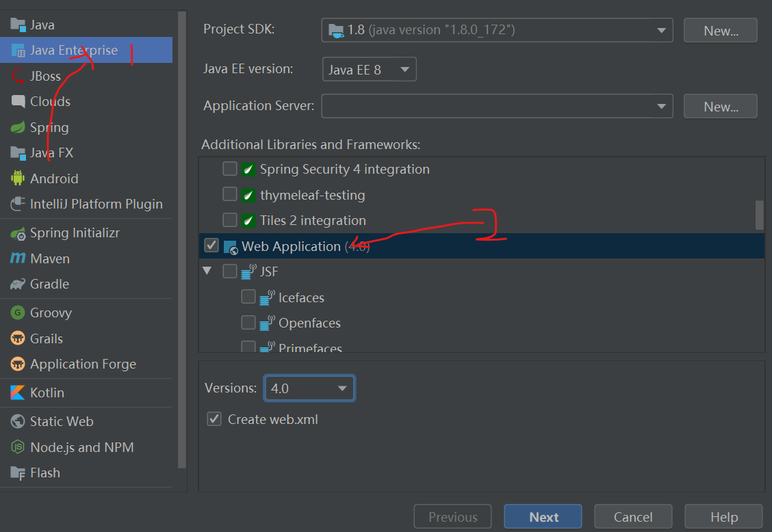Click the frameworks list scrollbar thumb

[x=759, y=215]
